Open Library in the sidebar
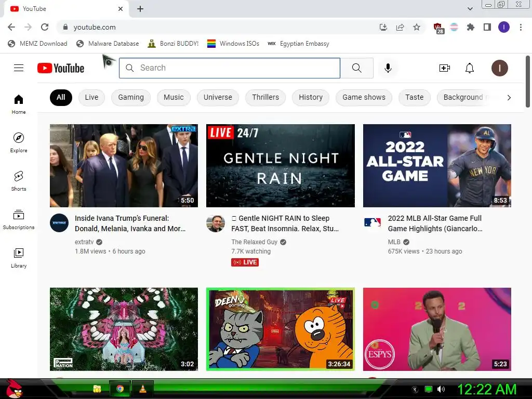This screenshot has height=399, width=532. pyautogui.click(x=19, y=258)
